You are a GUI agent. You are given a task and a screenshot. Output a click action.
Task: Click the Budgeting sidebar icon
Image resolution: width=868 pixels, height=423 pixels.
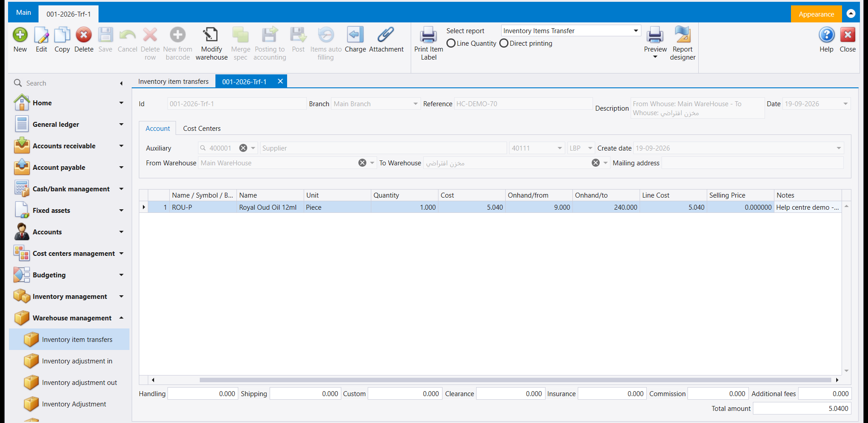pos(21,275)
